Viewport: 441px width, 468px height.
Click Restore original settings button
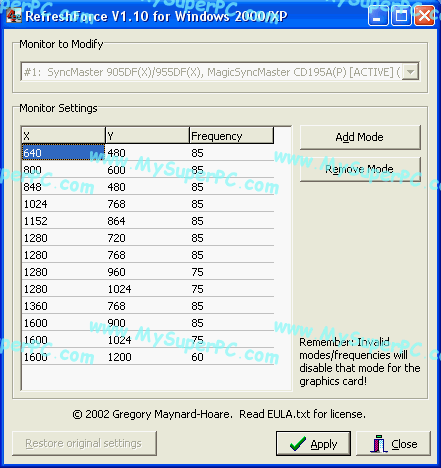click(84, 443)
